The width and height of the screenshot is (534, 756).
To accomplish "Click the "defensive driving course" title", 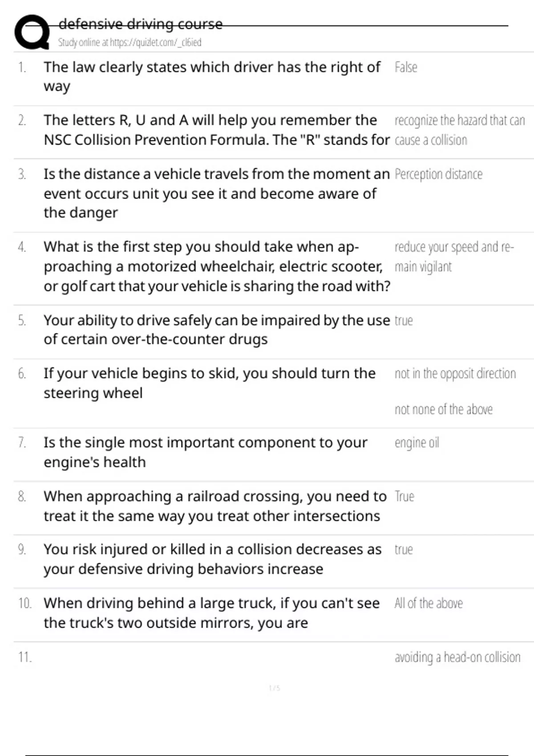I will [141, 24].
